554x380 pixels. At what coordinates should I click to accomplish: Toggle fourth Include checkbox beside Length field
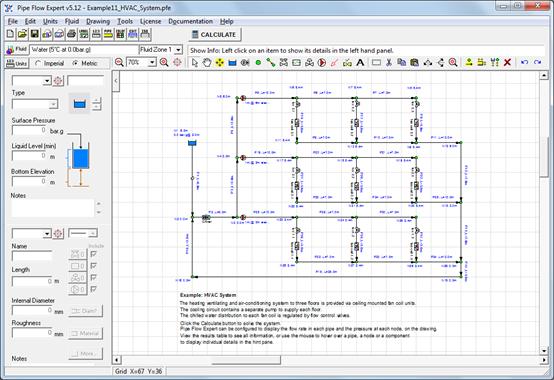coord(94,289)
